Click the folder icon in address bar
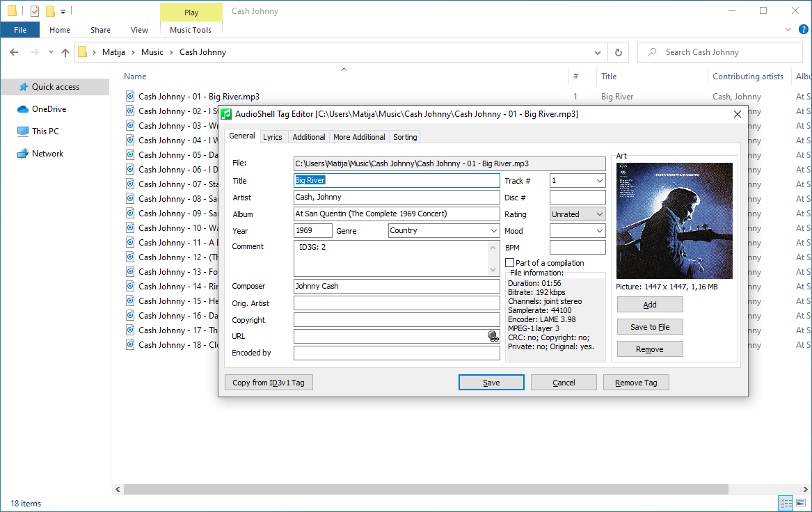Viewport: 812px width, 512px height. point(82,52)
